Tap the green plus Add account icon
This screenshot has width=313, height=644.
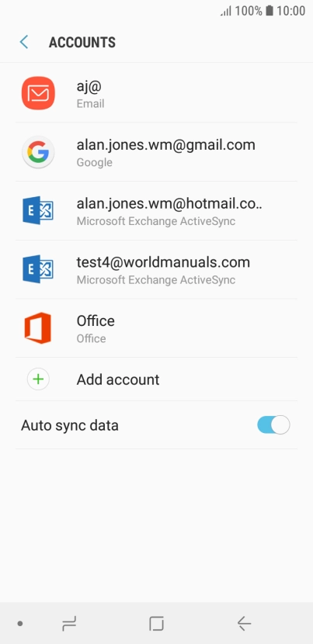pos(38,379)
